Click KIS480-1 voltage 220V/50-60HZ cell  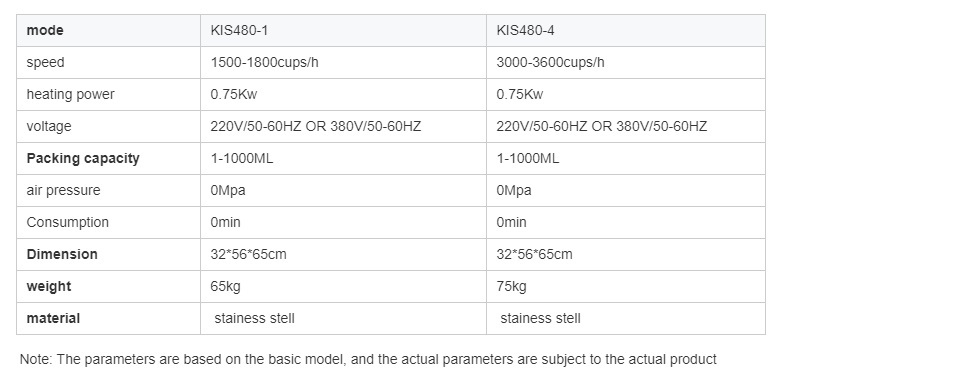(343, 126)
